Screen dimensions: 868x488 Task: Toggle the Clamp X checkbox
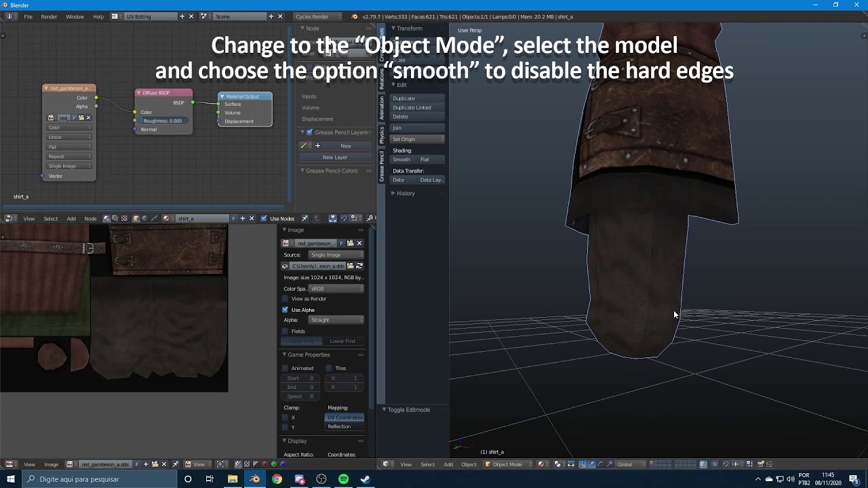click(285, 418)
